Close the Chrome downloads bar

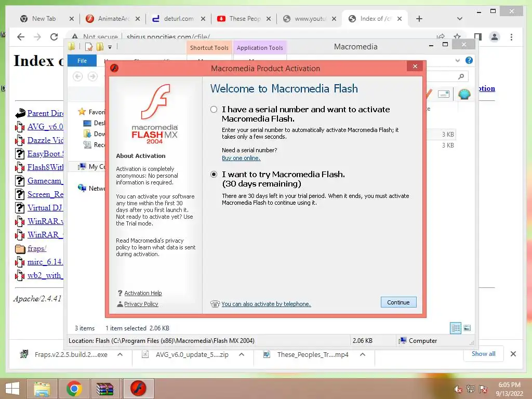coord(513,354)
